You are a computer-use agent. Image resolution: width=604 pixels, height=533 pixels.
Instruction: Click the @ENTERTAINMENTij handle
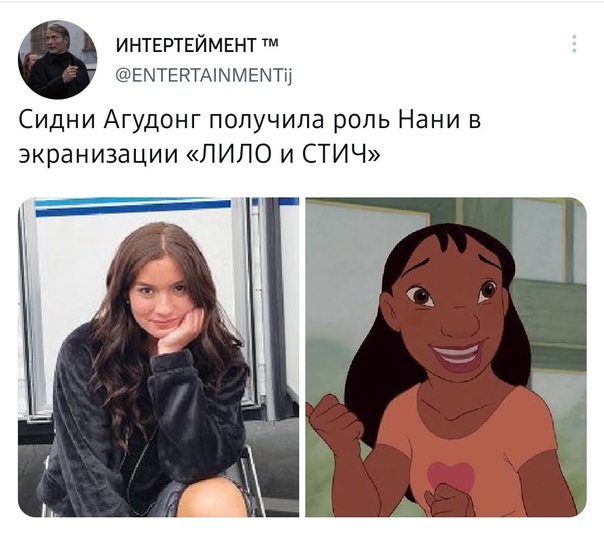[x=204, y=74]
